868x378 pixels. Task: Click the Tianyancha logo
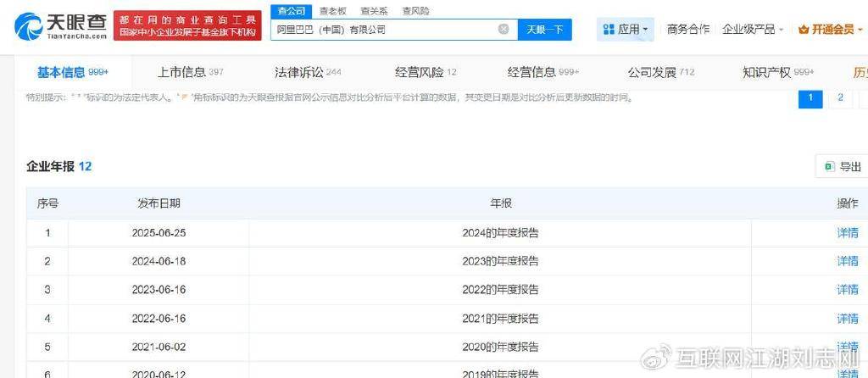pyautogui.click(x=61, y=25)
